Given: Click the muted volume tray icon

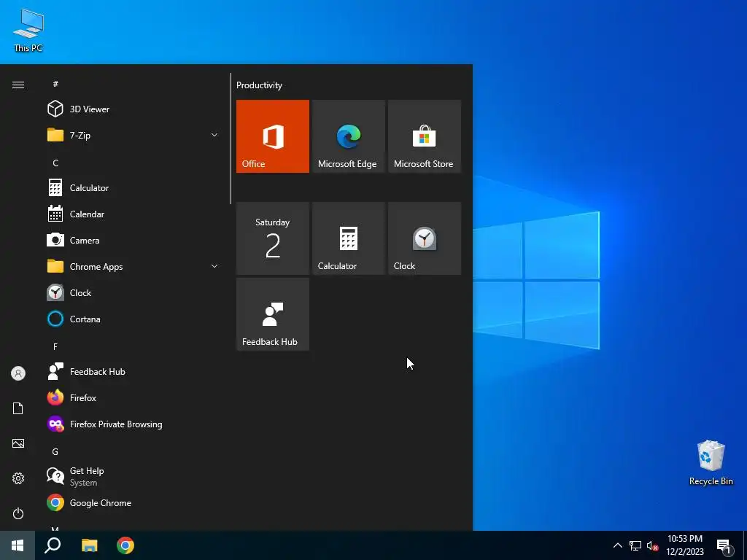Looking at the screenshot, I should [x=652, y=545].
